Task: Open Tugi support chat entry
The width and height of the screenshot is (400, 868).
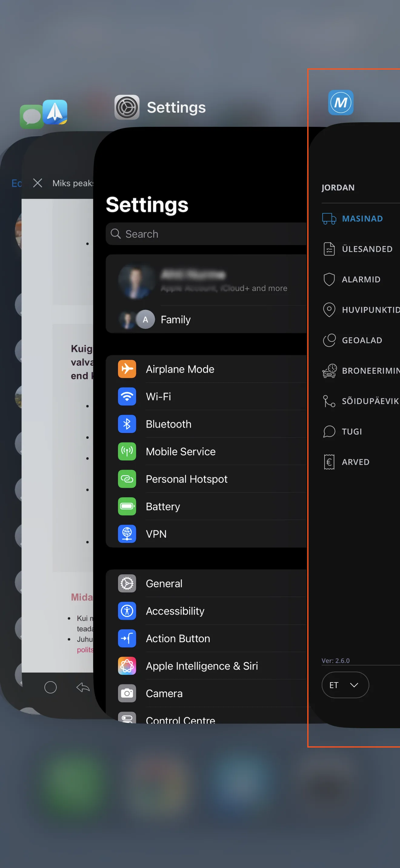Action: (x=352, y=432)
